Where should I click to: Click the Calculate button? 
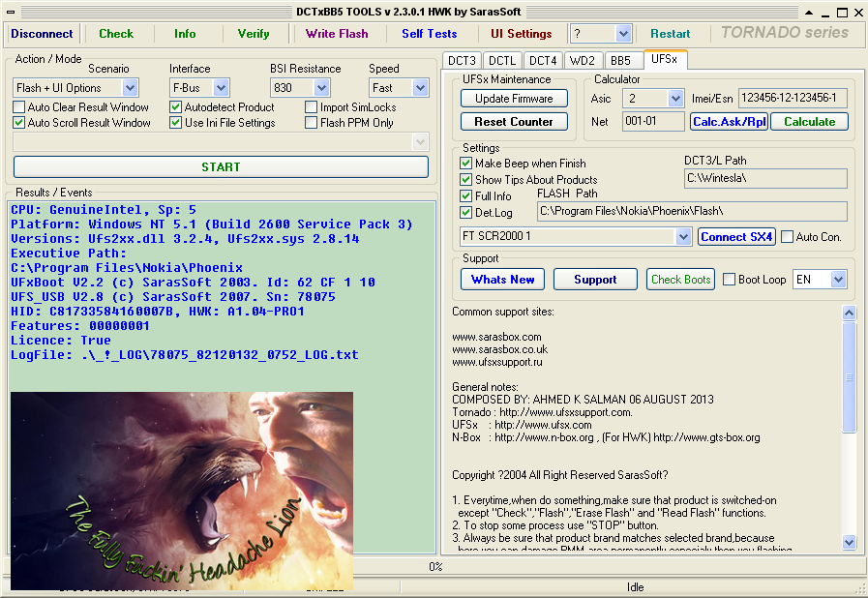click(x=809, y=121)
